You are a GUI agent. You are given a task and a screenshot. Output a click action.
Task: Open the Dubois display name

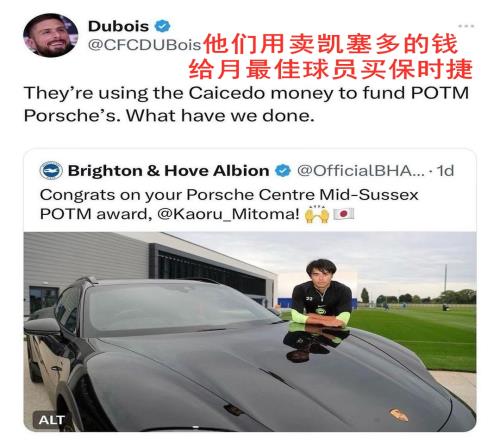click(x=118, y=26)
